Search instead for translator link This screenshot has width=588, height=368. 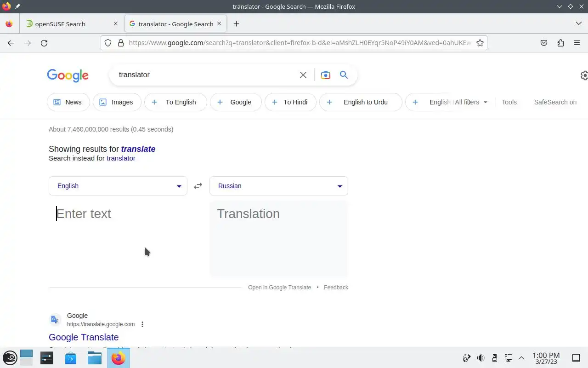[x=121, y=158]
